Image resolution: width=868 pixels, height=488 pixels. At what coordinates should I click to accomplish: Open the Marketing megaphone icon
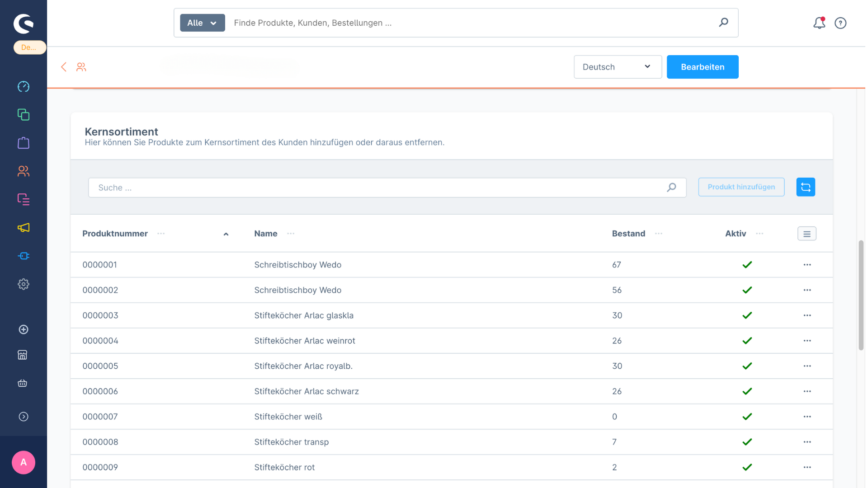tap(24, 228)
